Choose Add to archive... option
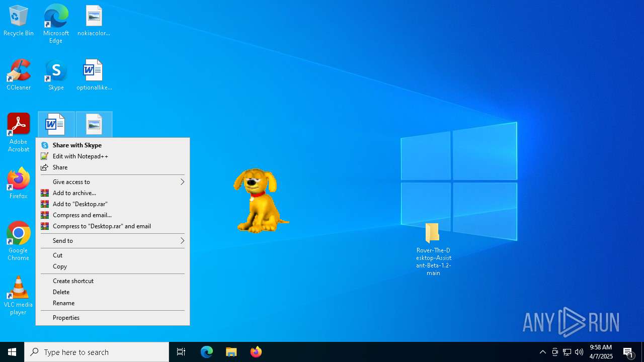 (113, 193)
